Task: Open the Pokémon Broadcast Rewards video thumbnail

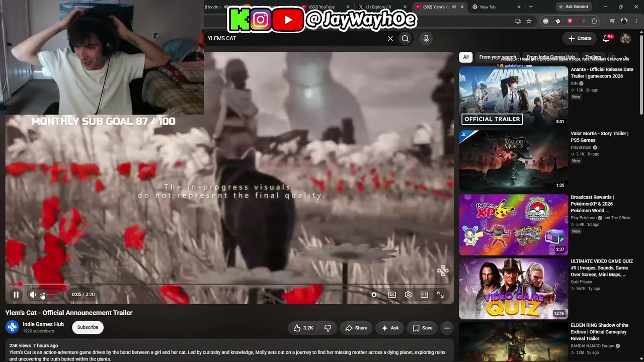Action: 514,225
